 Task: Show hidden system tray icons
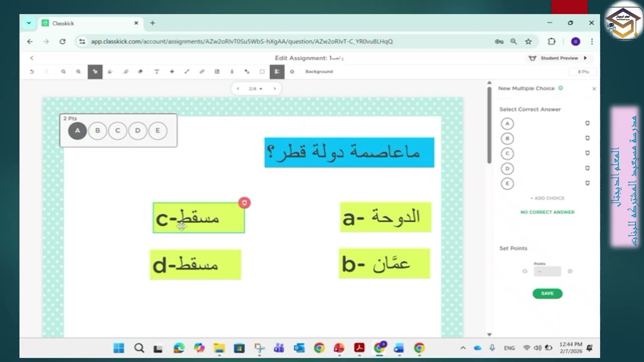coord(463,348)
